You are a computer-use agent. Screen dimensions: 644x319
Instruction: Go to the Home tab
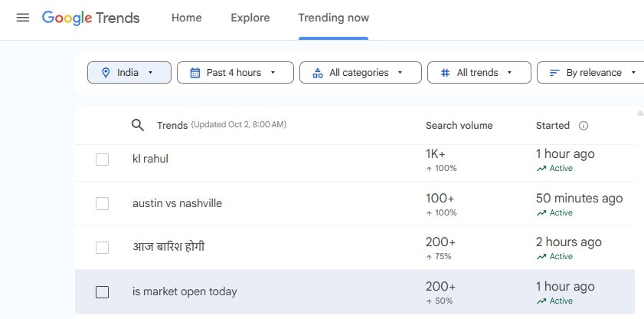(x=187, y=18)
